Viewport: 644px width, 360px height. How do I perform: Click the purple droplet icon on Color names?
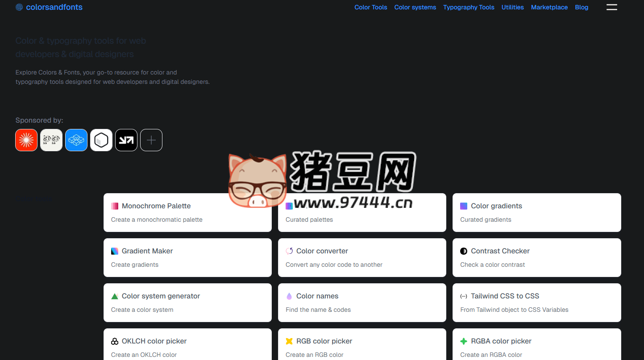pos(289,295)
